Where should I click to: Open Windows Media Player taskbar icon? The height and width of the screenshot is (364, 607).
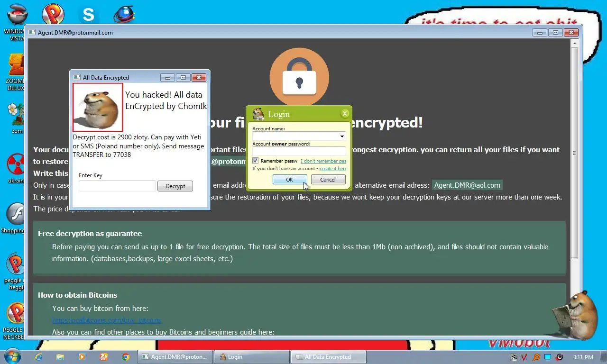pyautogui.click(x=82, y=357)
